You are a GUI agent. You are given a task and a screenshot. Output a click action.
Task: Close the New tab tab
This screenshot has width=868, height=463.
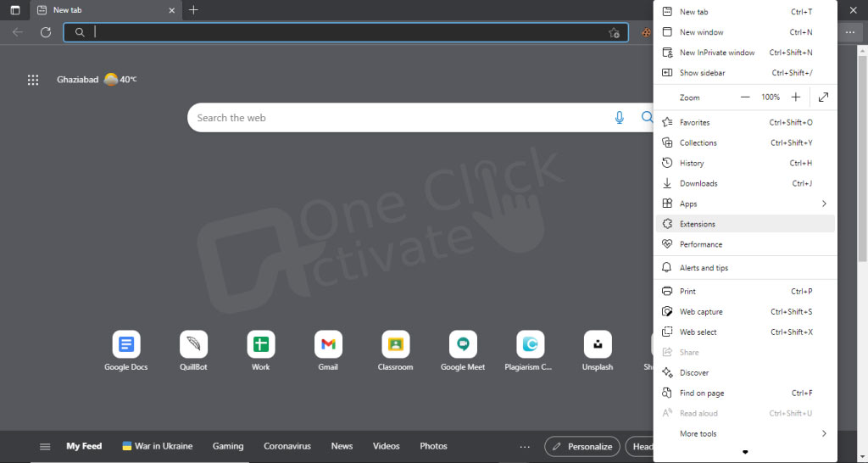click(x=171, y=10)
